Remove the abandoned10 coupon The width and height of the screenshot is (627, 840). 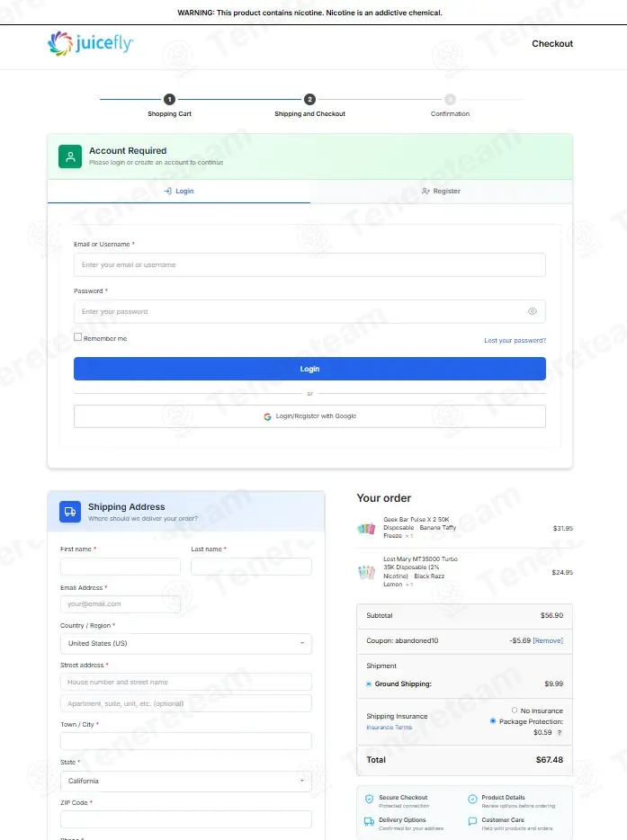(548, 640)
